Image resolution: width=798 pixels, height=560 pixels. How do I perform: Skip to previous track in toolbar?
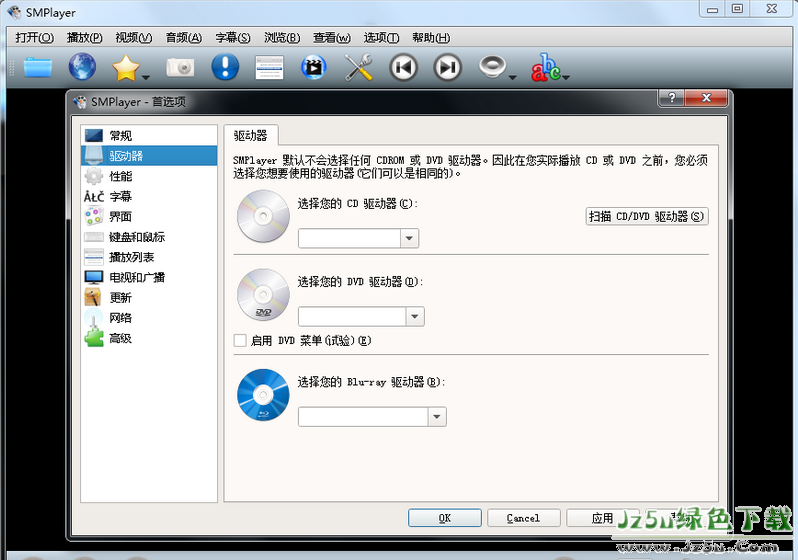coord(404,67)
